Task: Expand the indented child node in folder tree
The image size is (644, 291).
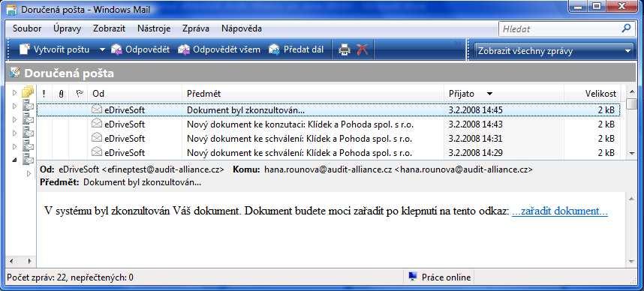Action: (x=29, y=173)
